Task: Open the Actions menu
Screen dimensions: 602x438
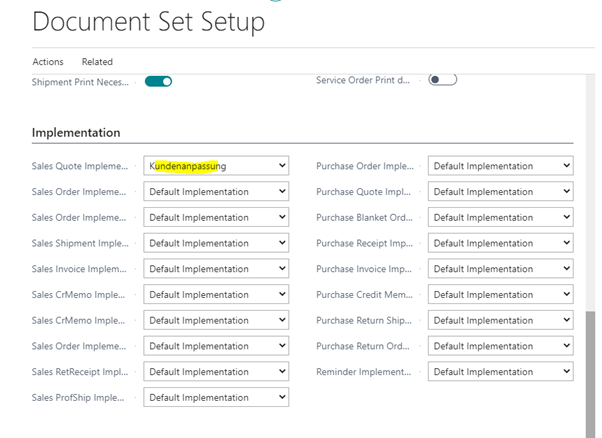Action: (x=47, y=62)
